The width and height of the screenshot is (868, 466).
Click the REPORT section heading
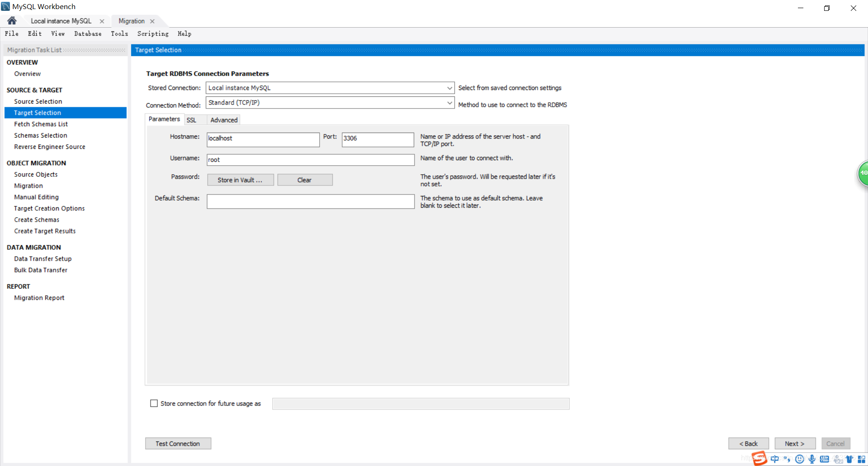coord(19,286)
